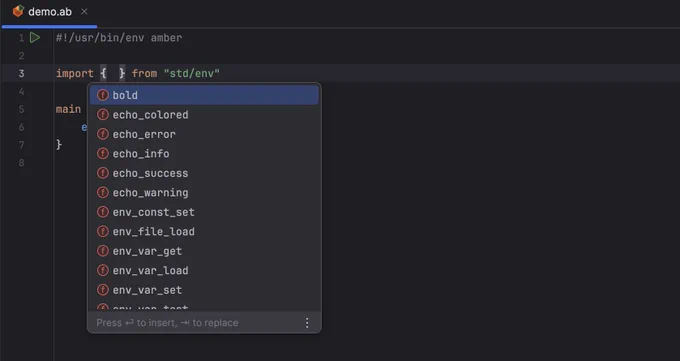Click the function icon beside env_const_set

[x=103, y=212]
